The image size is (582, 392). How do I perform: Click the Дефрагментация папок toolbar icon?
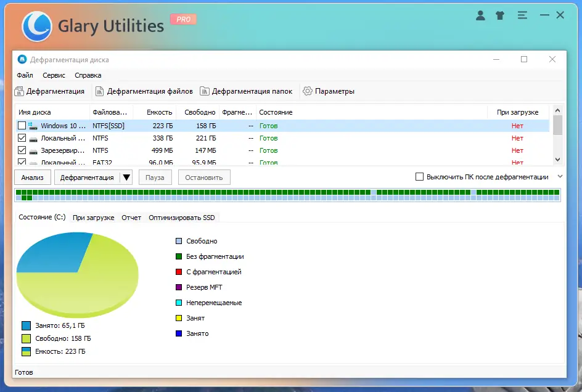pyautogui.click(x=205, y=91)
